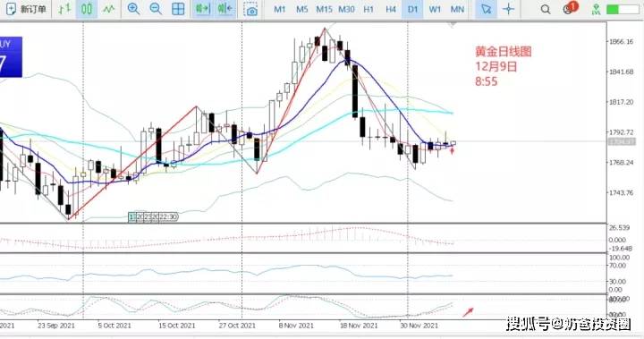Switch to M30 timeframe
Screen dimensions: 644x339
(x=346, y=9)
